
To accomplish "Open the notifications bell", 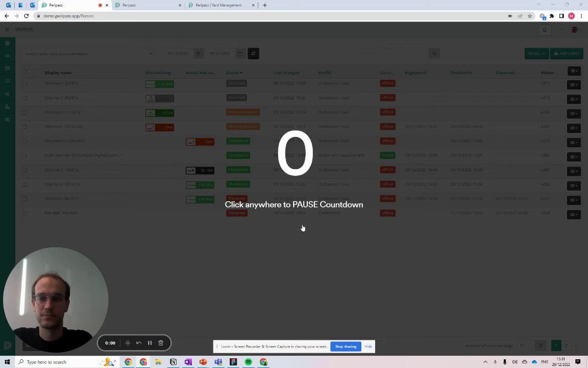I will coord(545,30).
